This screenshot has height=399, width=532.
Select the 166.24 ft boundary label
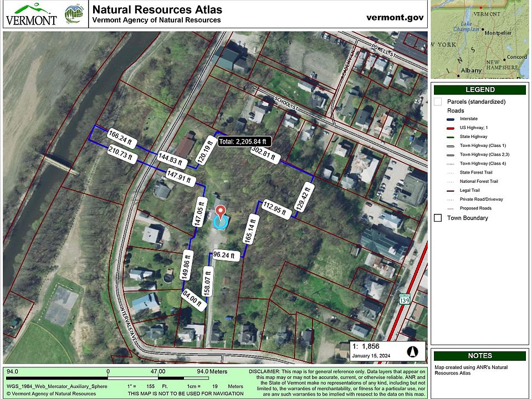point(122,136)
